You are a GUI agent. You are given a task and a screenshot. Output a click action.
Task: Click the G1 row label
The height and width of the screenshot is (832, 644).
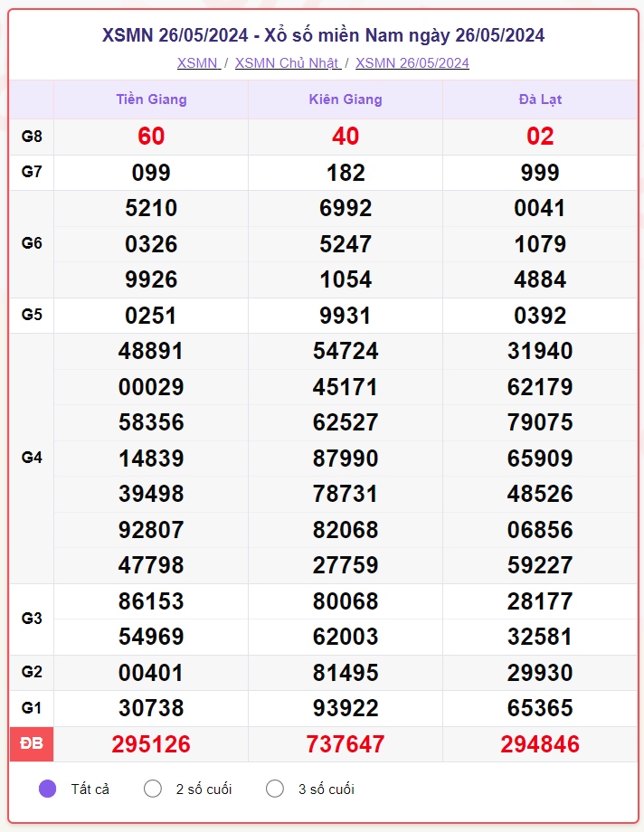[32, 708]
